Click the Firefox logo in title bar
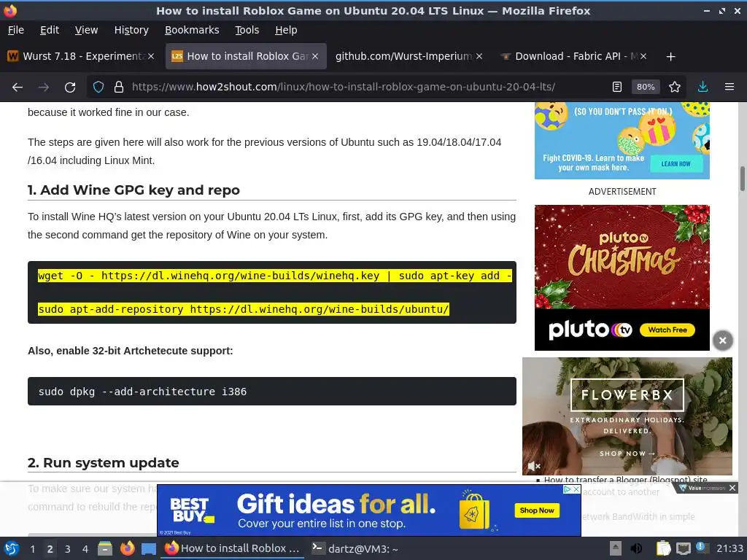This screenshot has width=747, height=560. tap(10, 10)
